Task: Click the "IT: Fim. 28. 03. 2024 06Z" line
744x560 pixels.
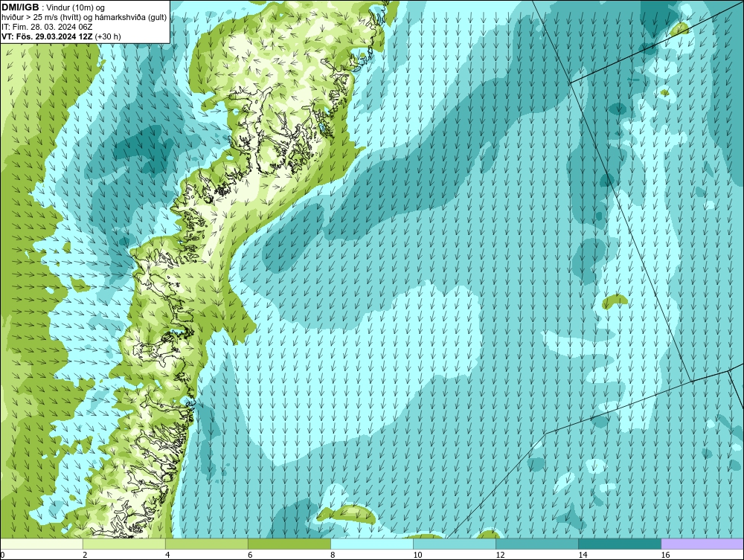Action: tap(47, 27)
